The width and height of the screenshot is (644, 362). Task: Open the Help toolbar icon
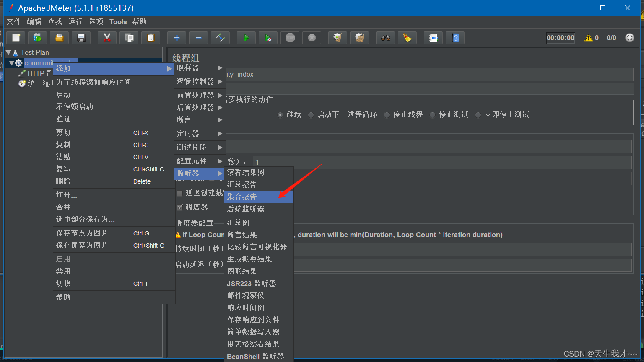click(455, 38)
